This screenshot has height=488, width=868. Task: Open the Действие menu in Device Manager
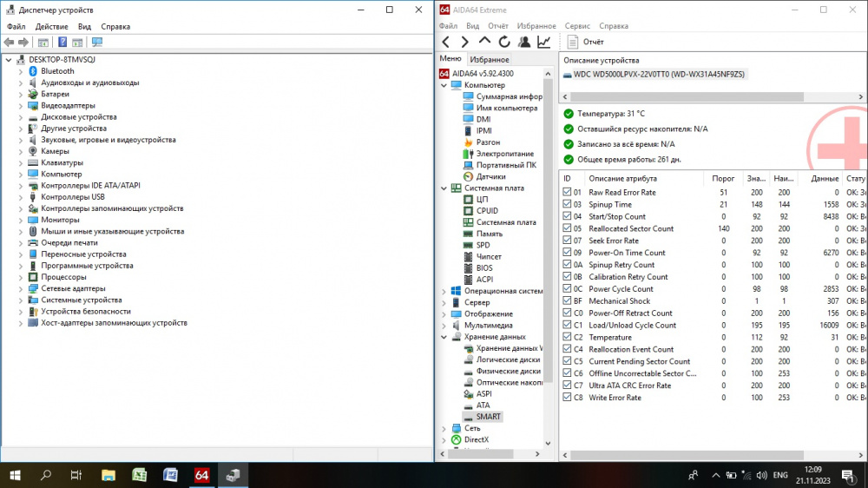tap(52, 27)
